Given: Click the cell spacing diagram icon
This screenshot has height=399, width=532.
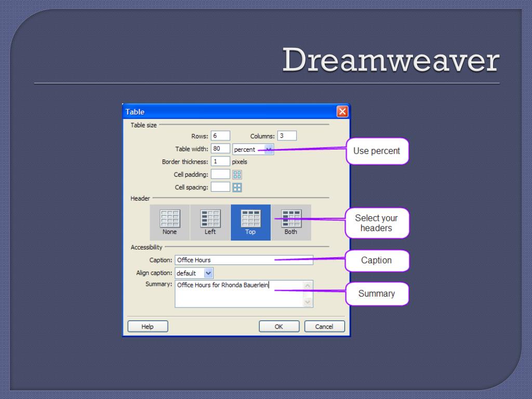Looking at the screenshot, I should click(237, 187).
